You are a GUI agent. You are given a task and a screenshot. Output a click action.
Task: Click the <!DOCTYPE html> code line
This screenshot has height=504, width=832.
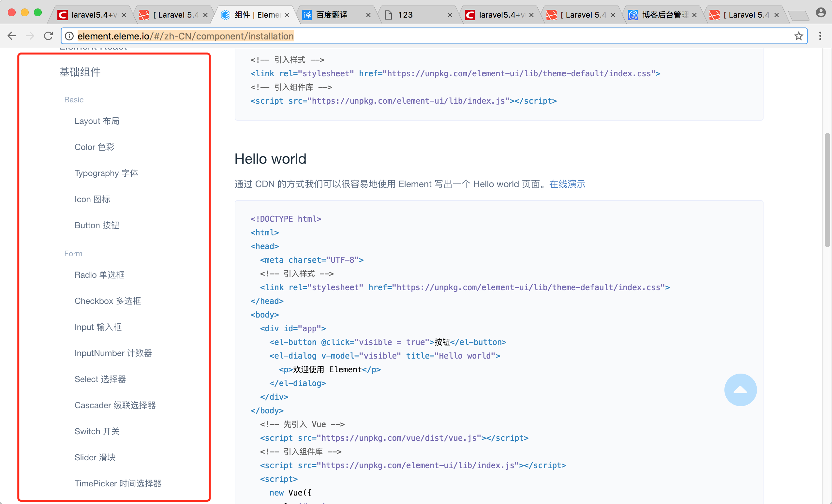pos(286,219)
